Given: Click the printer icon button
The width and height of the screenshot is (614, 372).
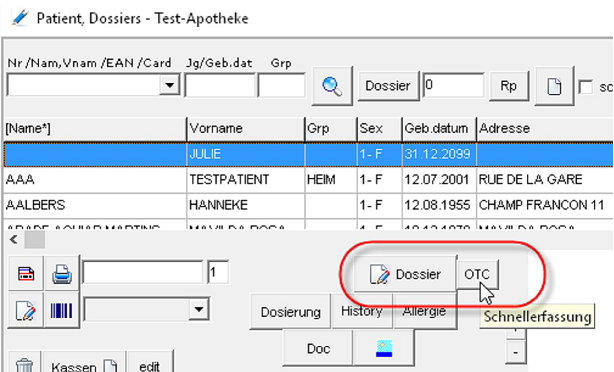Looking at the screenshot, I should (61, 273).
